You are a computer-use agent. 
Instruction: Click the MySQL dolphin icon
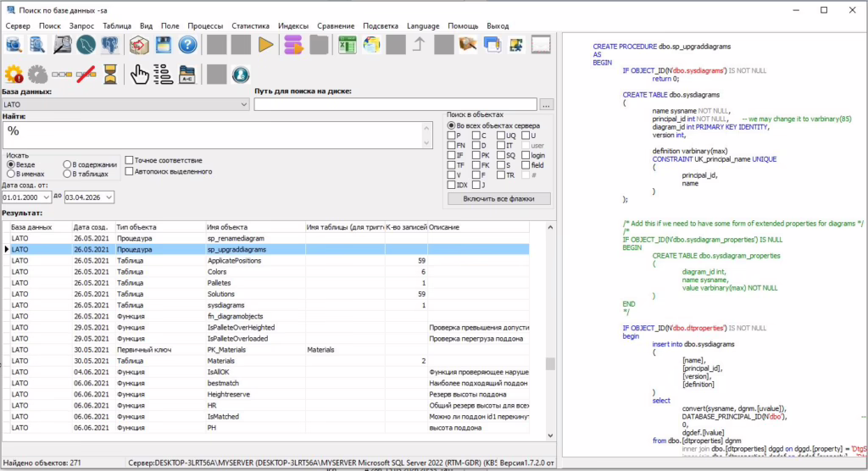[86, 45]
